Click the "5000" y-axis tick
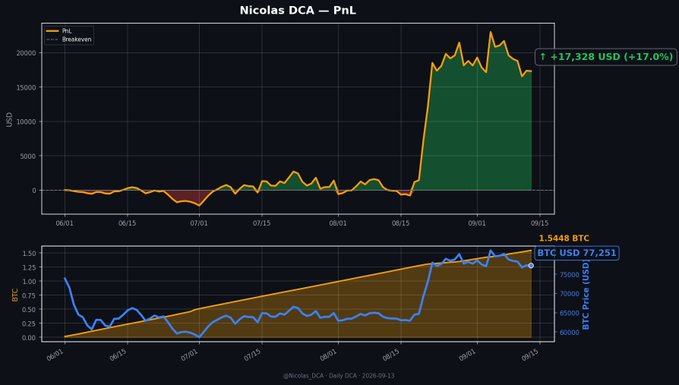The height and width of the screenshot is (385, 679). click(29, 156)
